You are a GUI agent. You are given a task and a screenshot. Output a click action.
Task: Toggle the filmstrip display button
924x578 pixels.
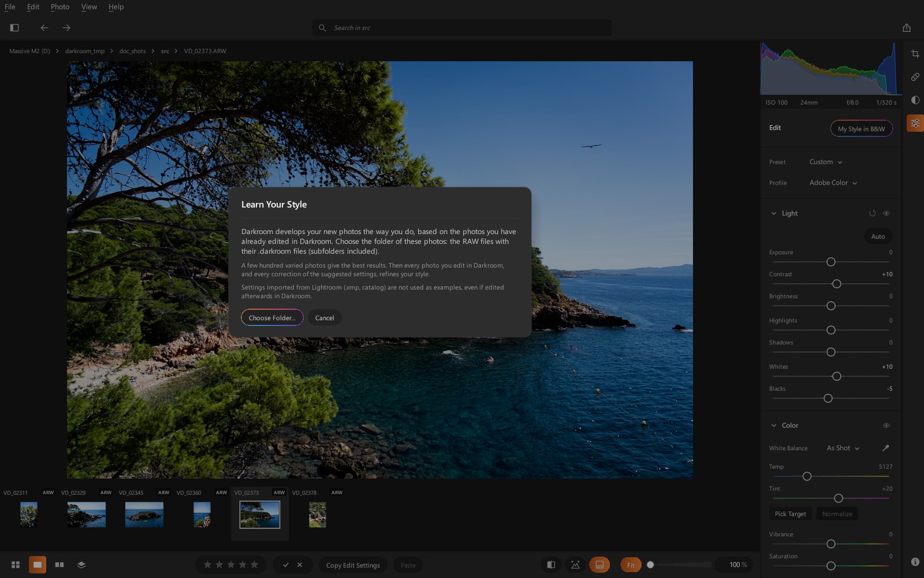click(599, 565)
